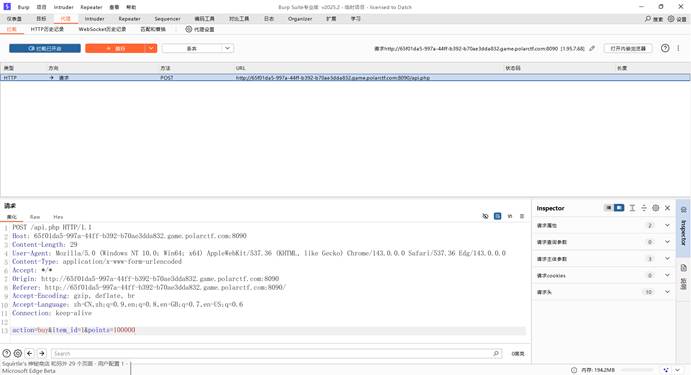Expand request headers section with count 10
This screenshot has height=375, width=691.
[603, 292]
